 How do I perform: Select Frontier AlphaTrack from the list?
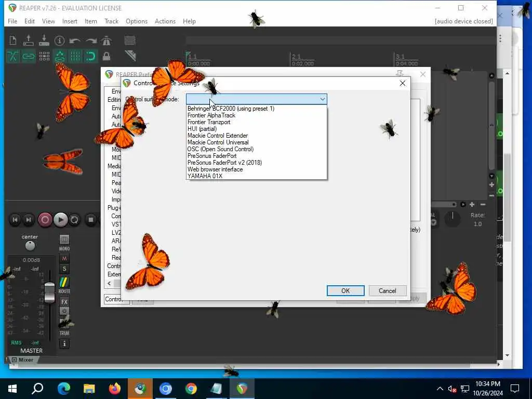257,115
